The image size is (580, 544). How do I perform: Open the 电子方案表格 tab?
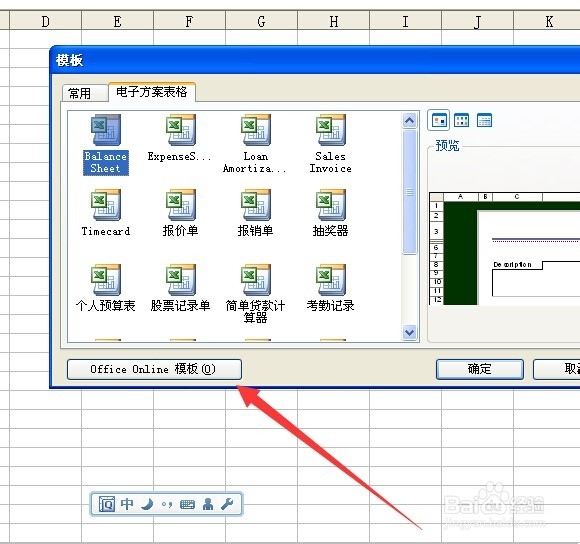[x=152, y=92]
